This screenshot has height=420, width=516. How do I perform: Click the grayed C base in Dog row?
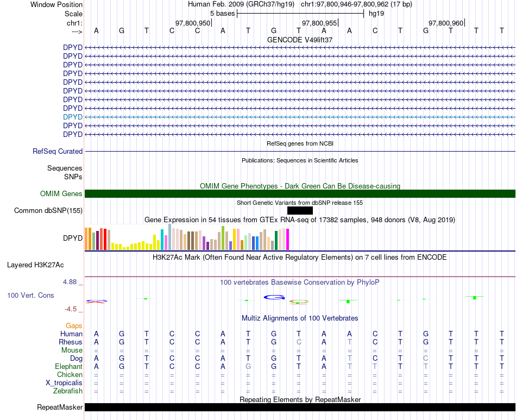[425, 358]
